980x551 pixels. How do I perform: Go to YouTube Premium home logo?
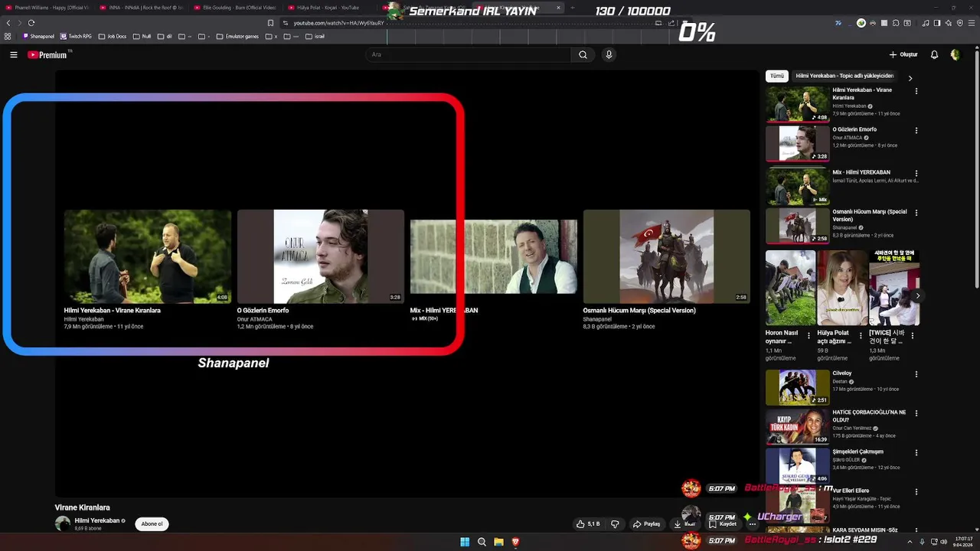pos(47,55)
